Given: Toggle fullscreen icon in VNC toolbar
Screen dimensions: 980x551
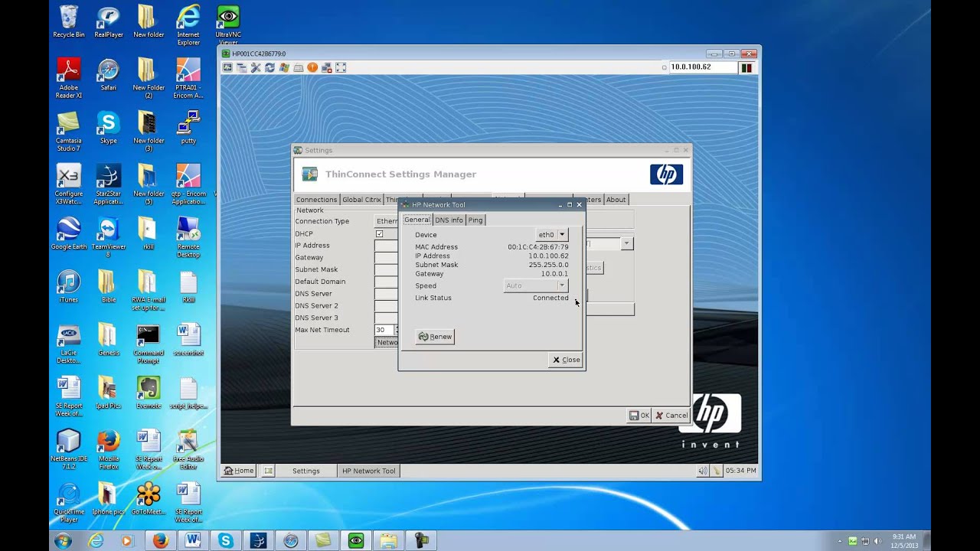Looking at the screenshot, I should click(341, 67).
